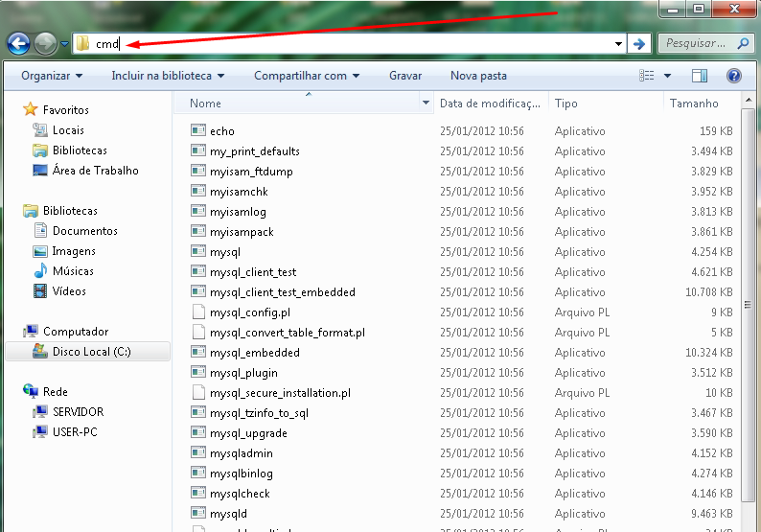This screenshot has height=532, width=761.
Task: Click the Gravar button
Action: 405,76
